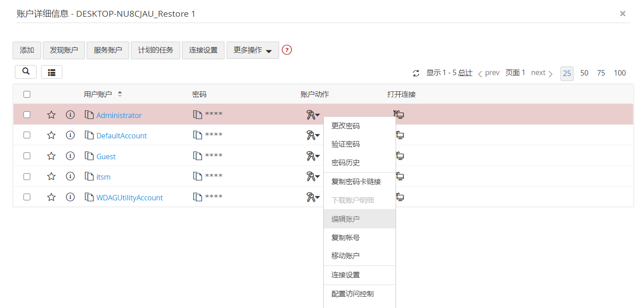Open remote connection for Administrator account
644x308 pixels.
(399, 114)
